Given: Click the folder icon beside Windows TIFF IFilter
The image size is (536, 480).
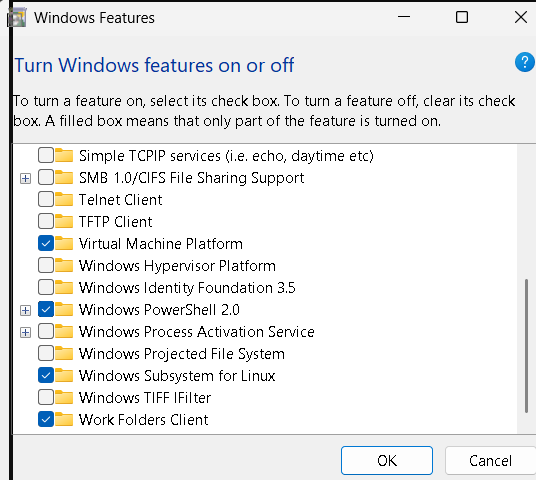Looking at the screenshot, I should click(64, 398).
